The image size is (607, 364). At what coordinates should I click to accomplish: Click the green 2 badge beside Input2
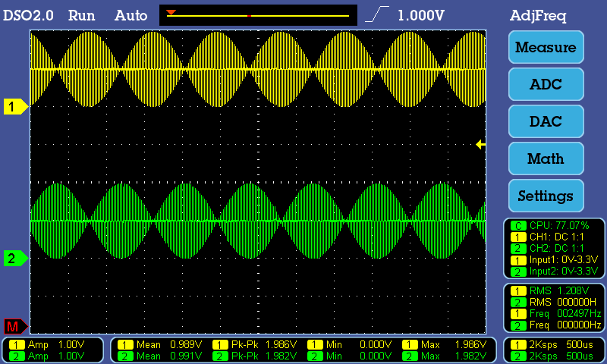coord(518,271)
